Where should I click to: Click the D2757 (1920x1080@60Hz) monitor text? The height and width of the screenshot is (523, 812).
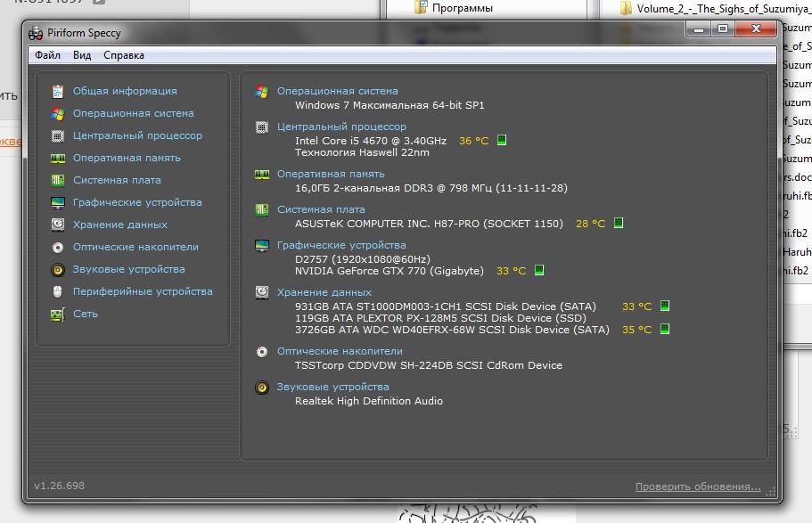pyautogui.click(x=363, y=259)
